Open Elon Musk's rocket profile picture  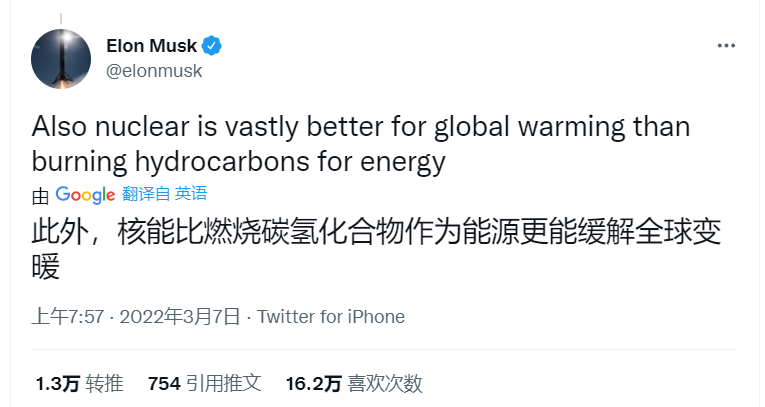(61, 57)
